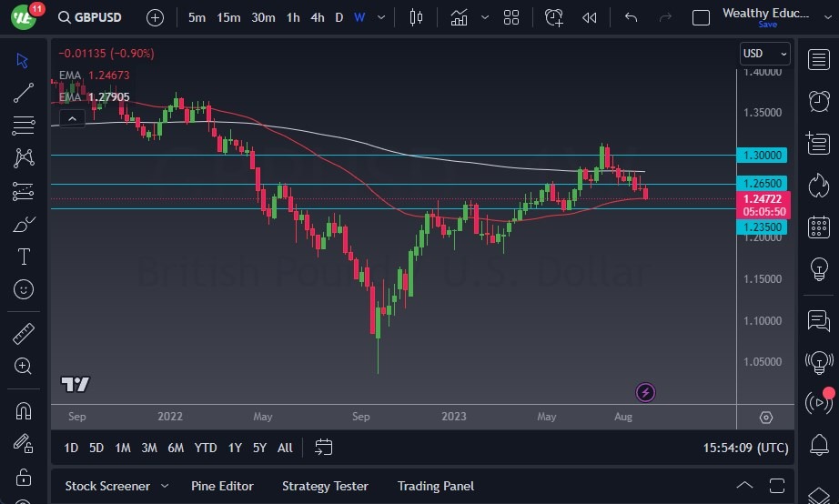
Task: Expand the Stock Screener dropdown arrow
Action: tap(164, 486)
